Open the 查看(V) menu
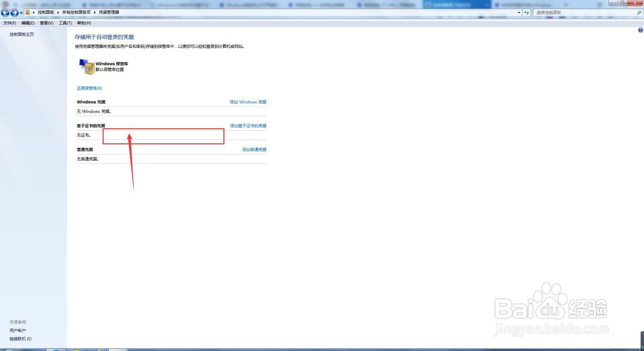Viewport: 644px width, 351px height. click(x=46, y=23)
